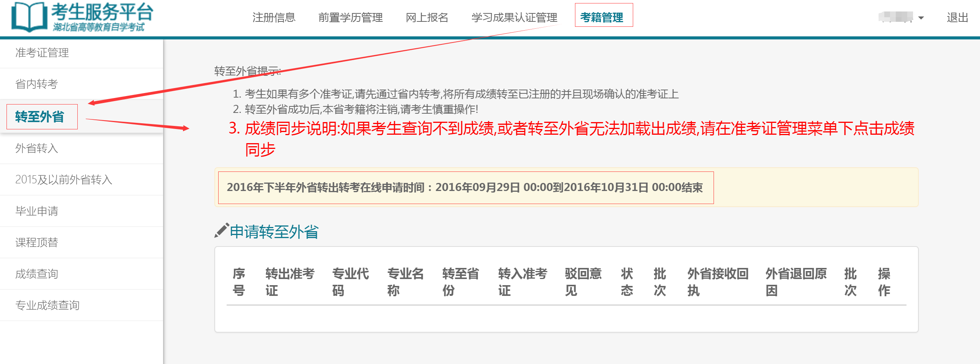Open the 毕业申请 sidebar page
The image size is (980, 364).
[x=37, y=211]
